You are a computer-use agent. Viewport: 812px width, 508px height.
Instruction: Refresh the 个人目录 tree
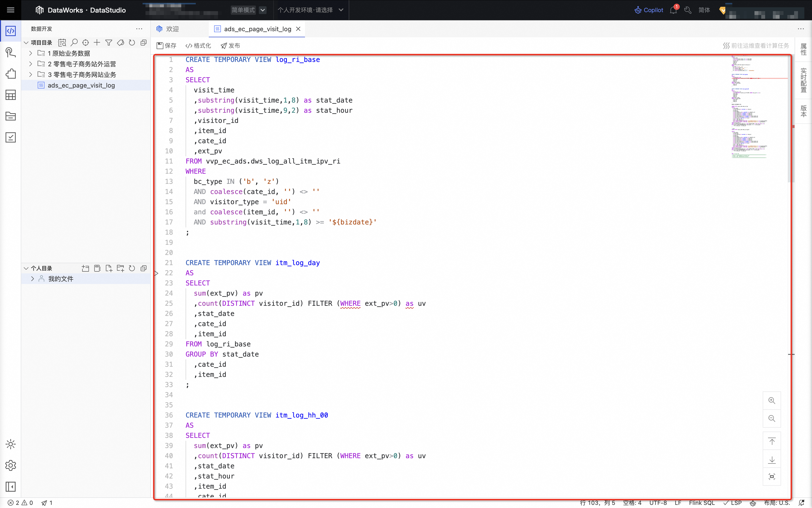coord(132,269)
